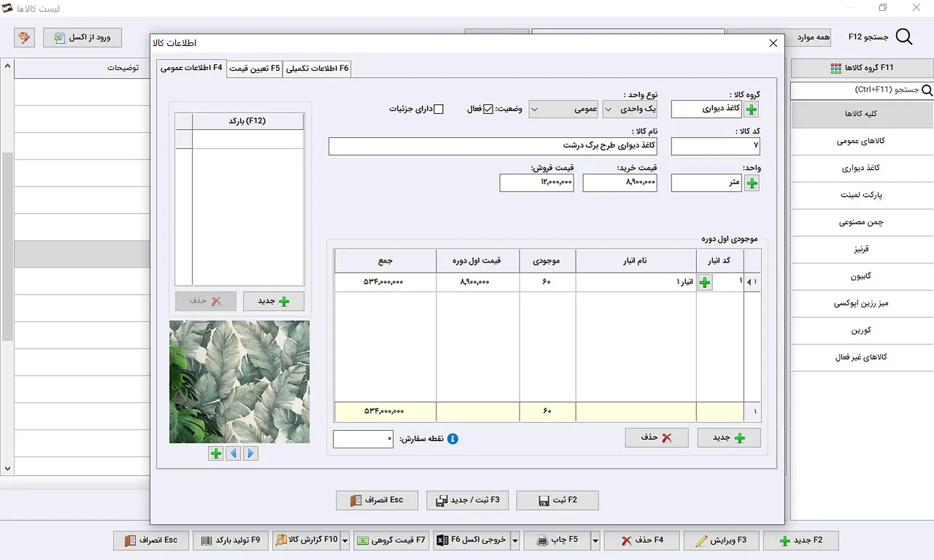Click F9 تولید بارکد barcode button
The image size is (934, 560).
[231, 540]
